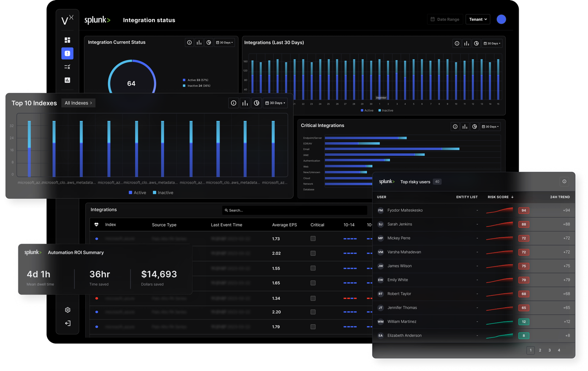Screen dimensions: 588x371
Task: Open the Date Range picker
Action: [445, 19]
